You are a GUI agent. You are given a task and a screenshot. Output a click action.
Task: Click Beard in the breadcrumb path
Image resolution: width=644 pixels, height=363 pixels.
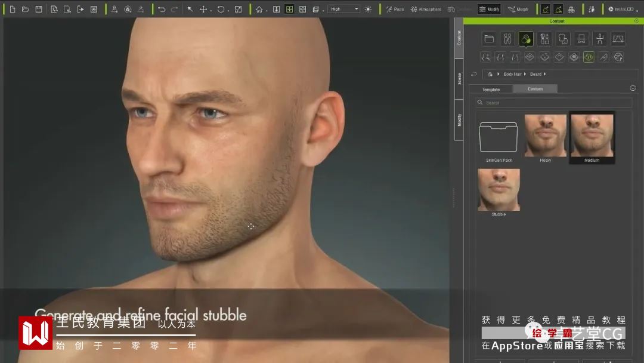coord(535,74)
